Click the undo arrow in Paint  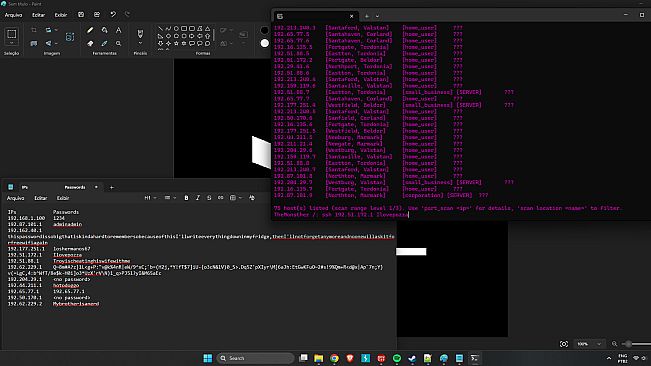[113, 15]
